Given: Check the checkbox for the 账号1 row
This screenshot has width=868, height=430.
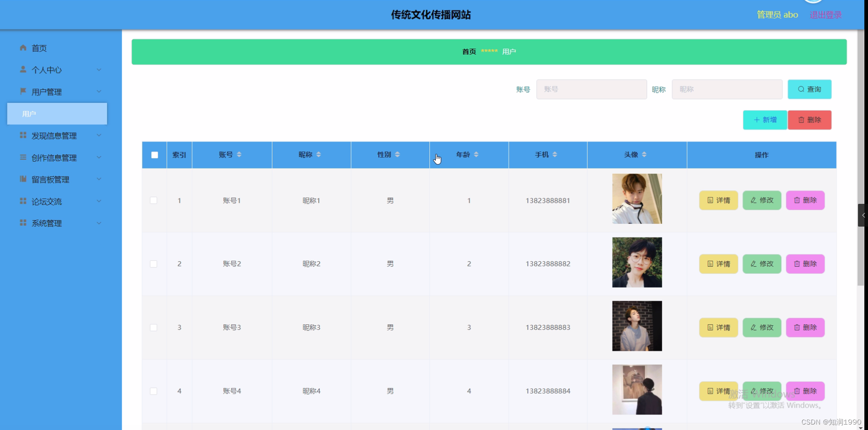Looking at the screenshot, I should click(154, 200).
